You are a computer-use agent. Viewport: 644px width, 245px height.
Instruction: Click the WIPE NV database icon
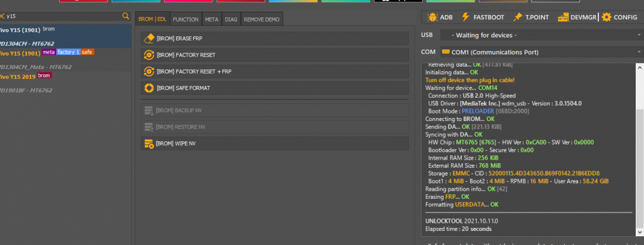(x=149, y=144)
